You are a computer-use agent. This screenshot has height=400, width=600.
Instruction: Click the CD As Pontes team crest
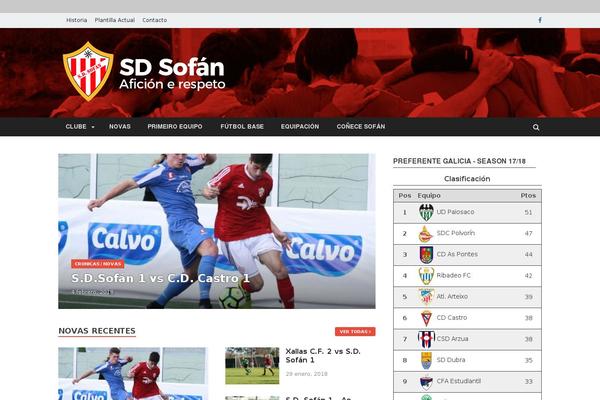[426, 255]
